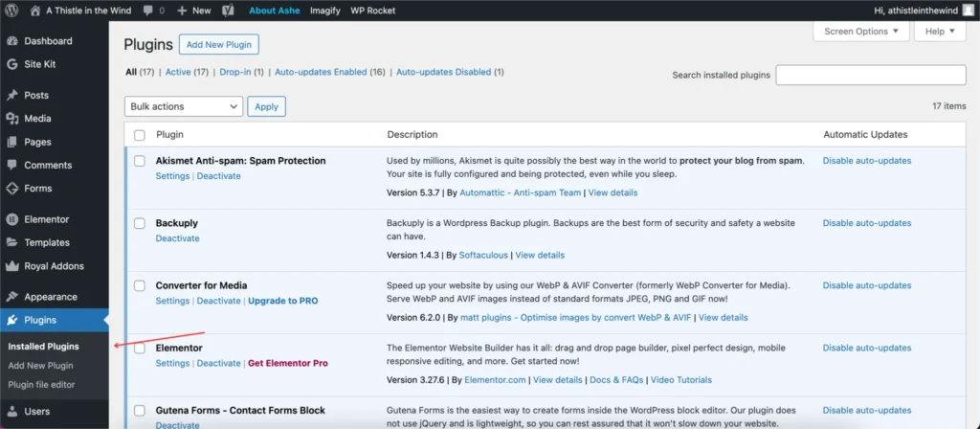Open WP Rocket admin bar menu
The height and width of the screenshot is (429, 980).
372,11
